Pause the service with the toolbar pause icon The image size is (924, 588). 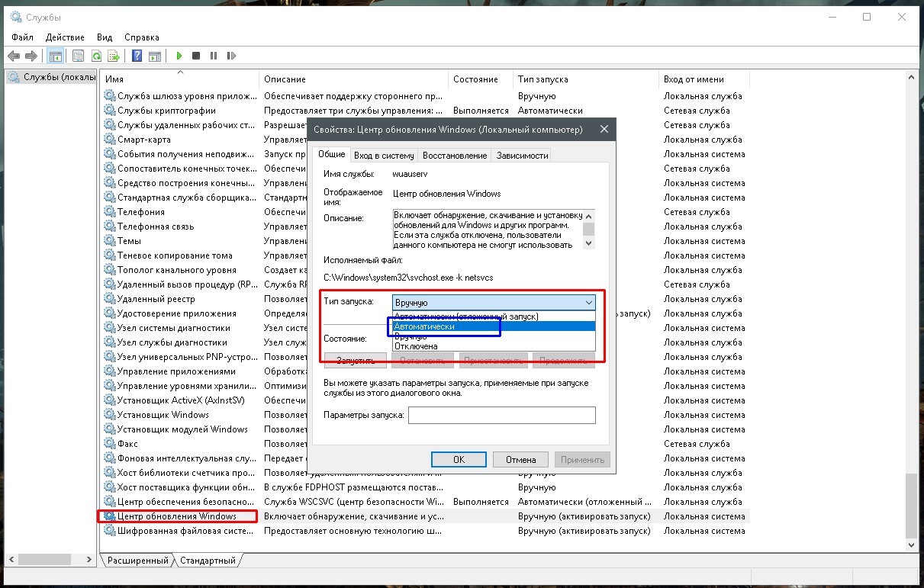pyautogui.click(x=213, y=56)
